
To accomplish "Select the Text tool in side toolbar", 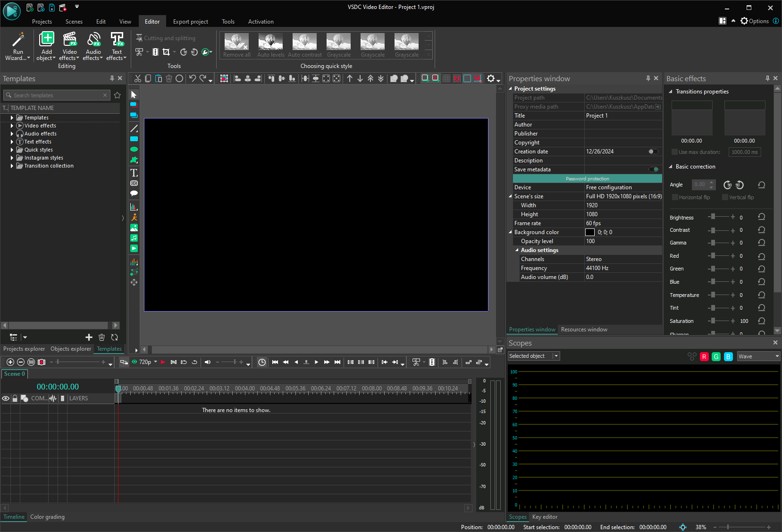I will pos(134,173).
